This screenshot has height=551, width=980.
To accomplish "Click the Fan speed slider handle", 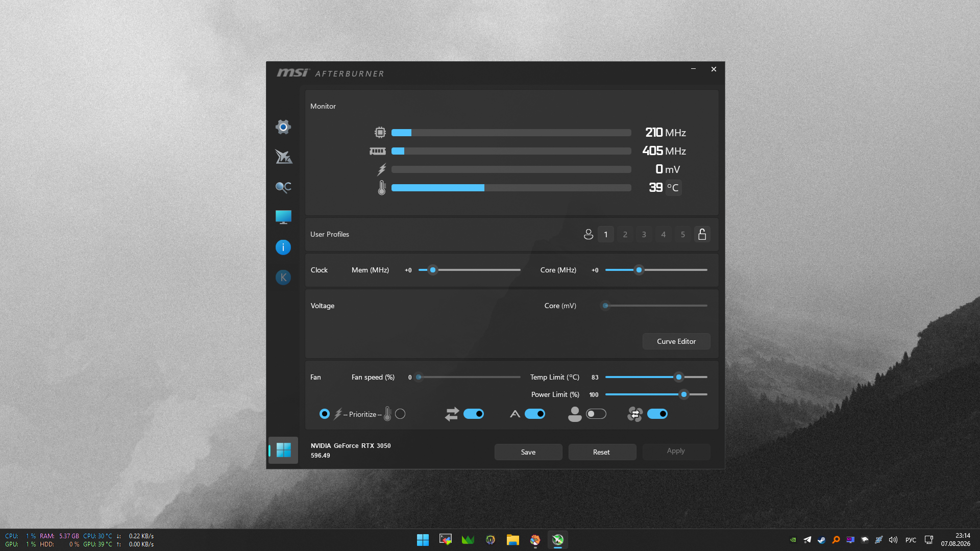I will [x=419, y=377].
